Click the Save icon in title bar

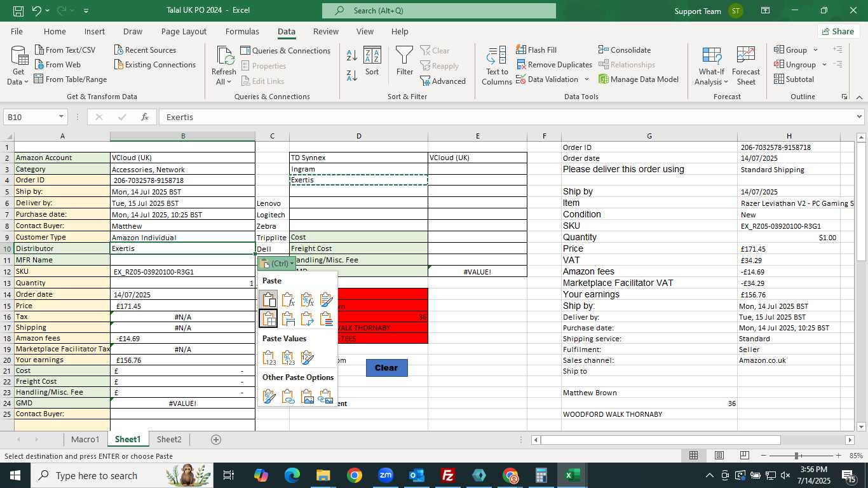tap(18, 11)
